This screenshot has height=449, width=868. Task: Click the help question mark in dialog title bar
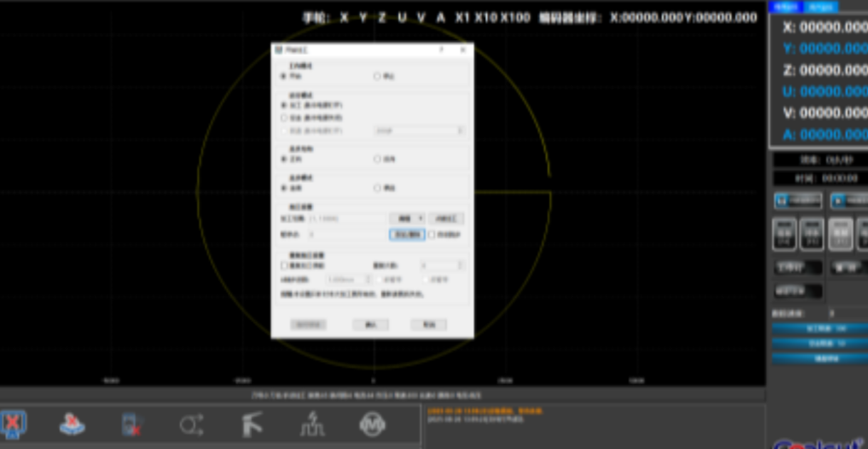[441, 51]
